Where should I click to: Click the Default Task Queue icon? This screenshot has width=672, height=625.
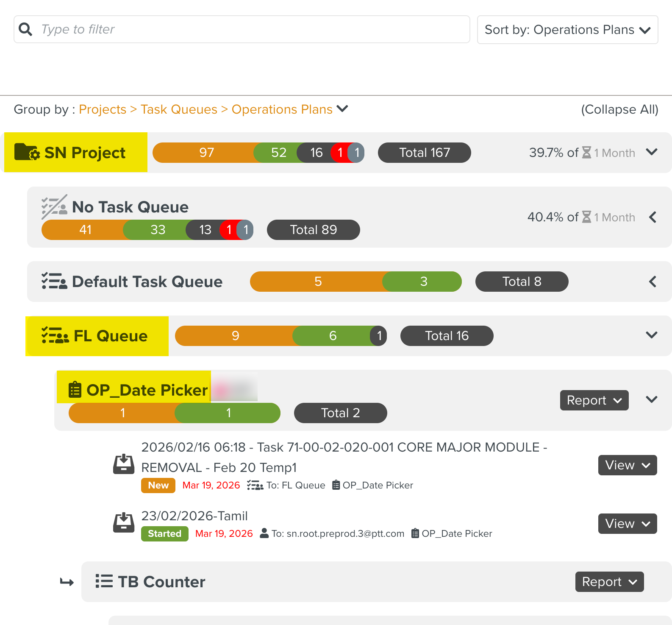point(54,281)
